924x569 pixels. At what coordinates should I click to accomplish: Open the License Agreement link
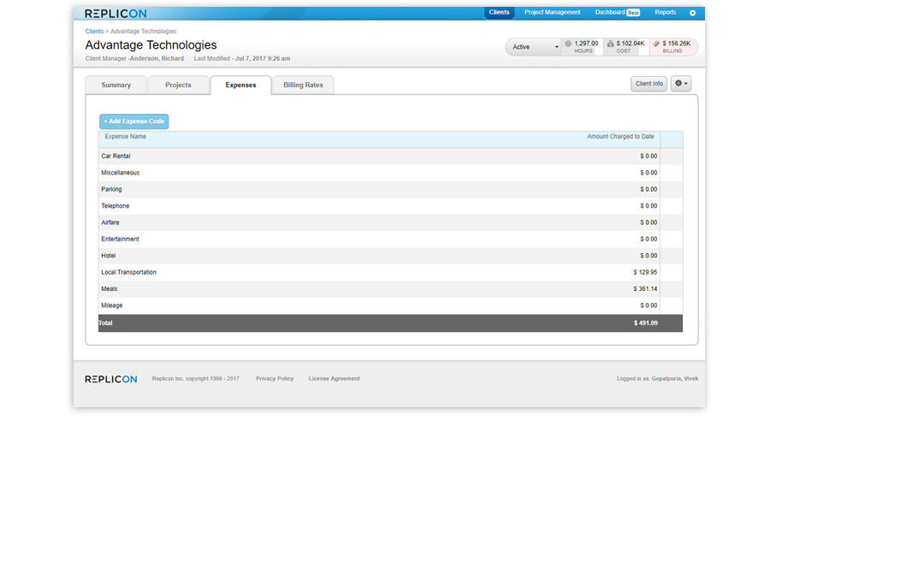(335, 378)
